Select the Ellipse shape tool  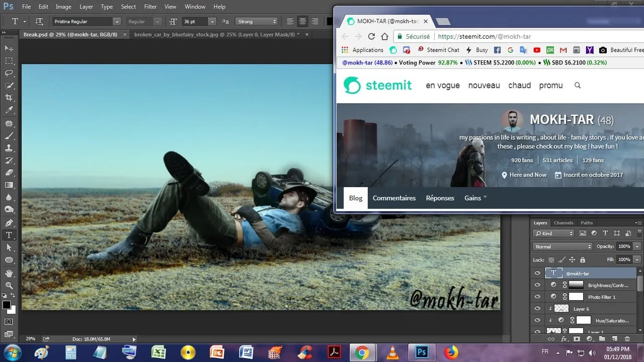click(x=9, y=260)
